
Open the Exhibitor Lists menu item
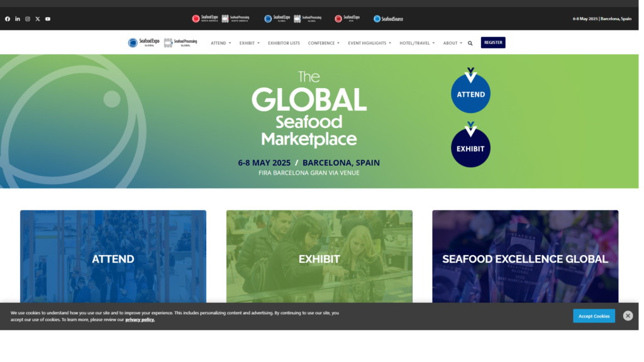tap(284, 43)
